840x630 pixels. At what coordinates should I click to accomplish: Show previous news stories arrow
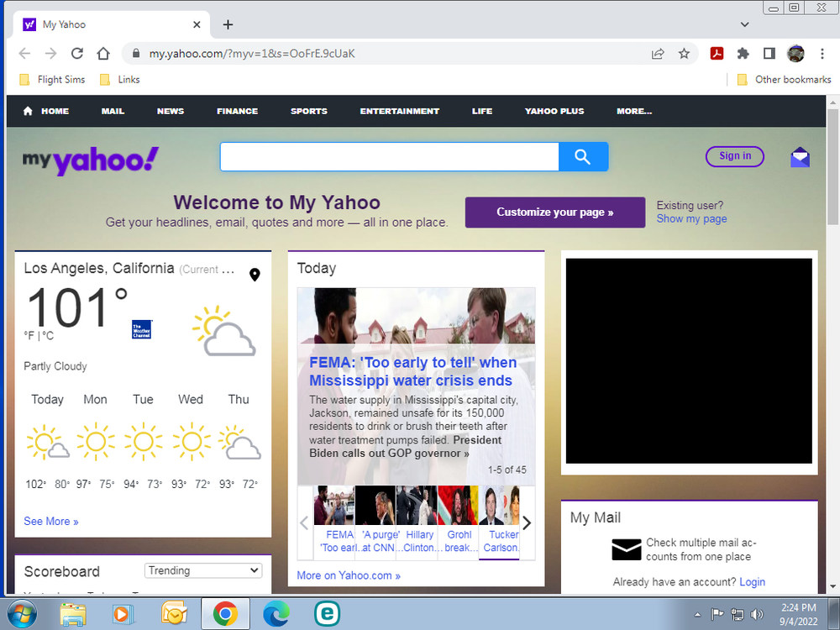coord(304,522)
